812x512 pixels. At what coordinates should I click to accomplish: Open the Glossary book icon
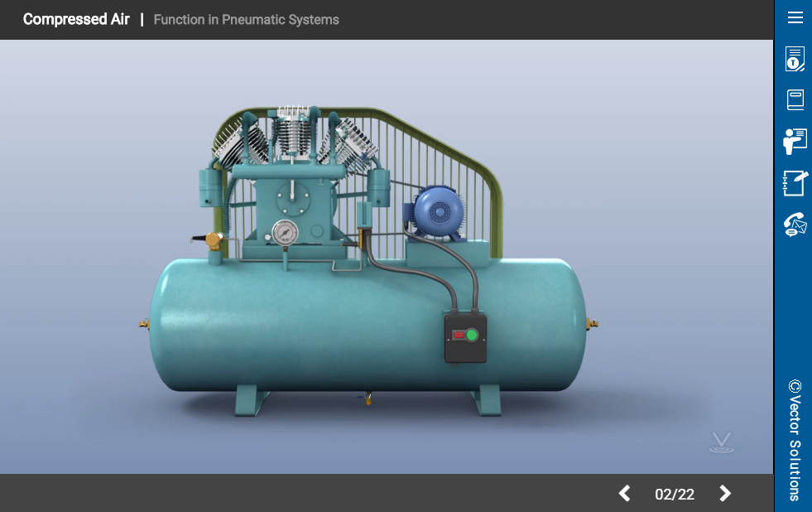[x=794, y=100]
